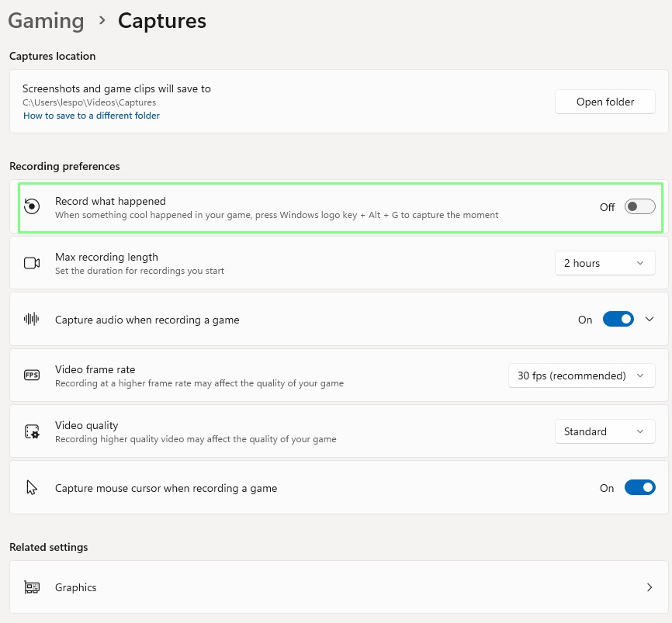The width and height of the screenshot is (672, 623).
Task: Enable the Record what happened toggle
Action: point(639,207)
